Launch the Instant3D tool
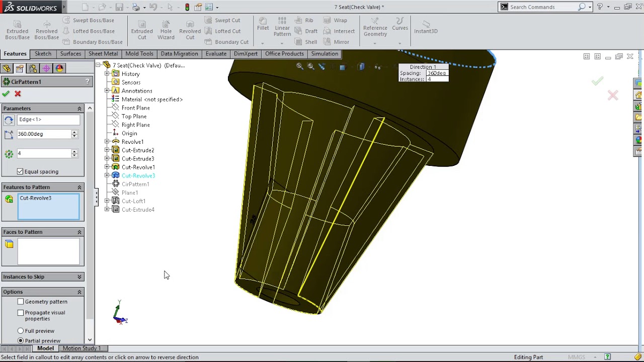Viewport: 644px width, 362px height. 426,27
